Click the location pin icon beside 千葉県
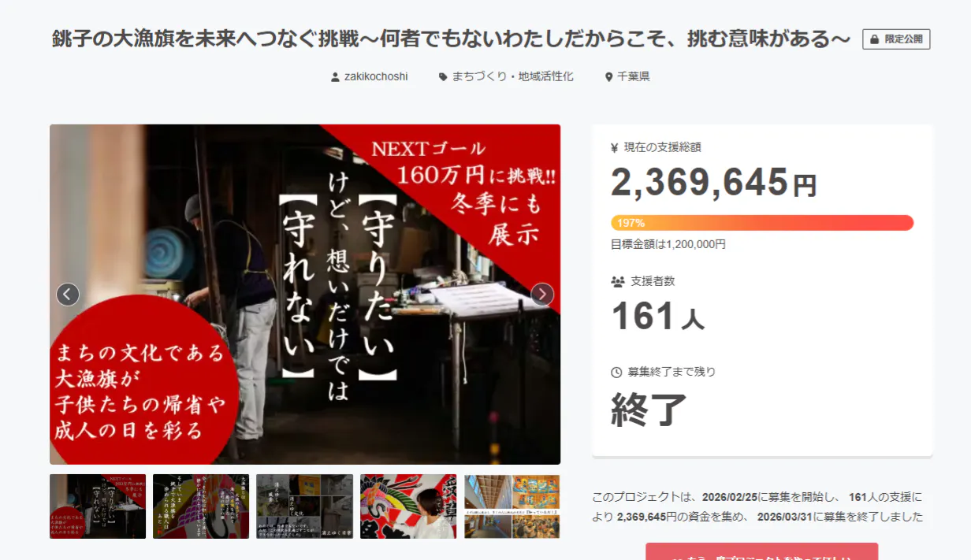Screen dimensions: 971x560 [x=608, y=77]
